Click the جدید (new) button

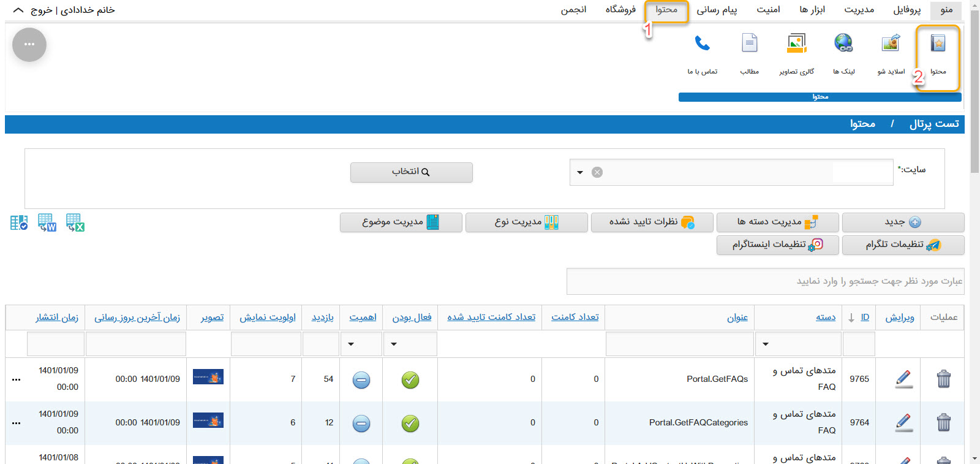(903, 222)
